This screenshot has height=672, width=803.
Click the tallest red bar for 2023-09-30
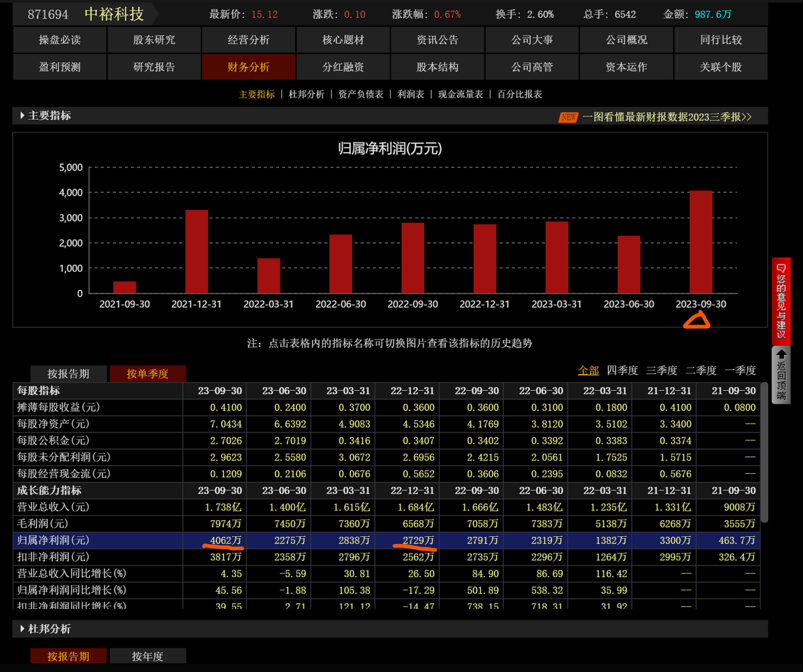coord(701,242)
